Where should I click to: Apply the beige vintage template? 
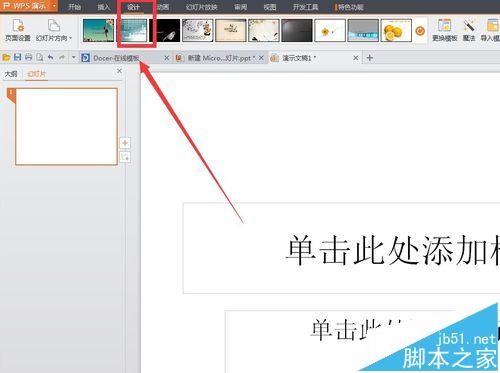[231, 30]
